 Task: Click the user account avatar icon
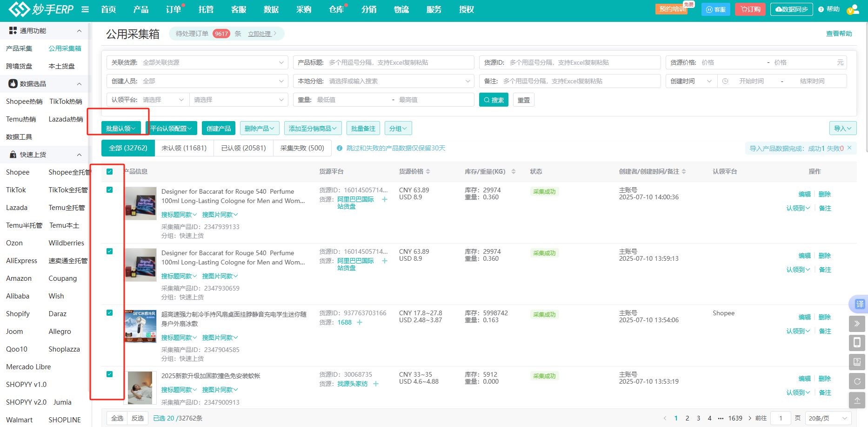pos(853,9)
